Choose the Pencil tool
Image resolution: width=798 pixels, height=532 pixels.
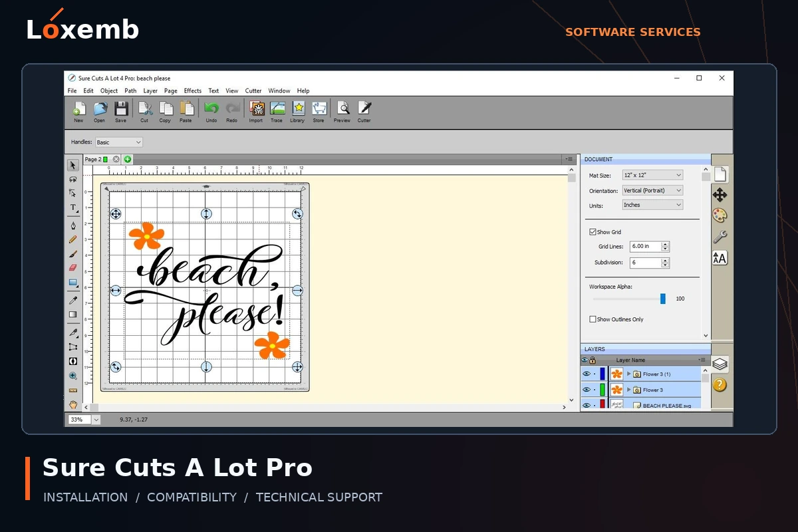(73, 239)
